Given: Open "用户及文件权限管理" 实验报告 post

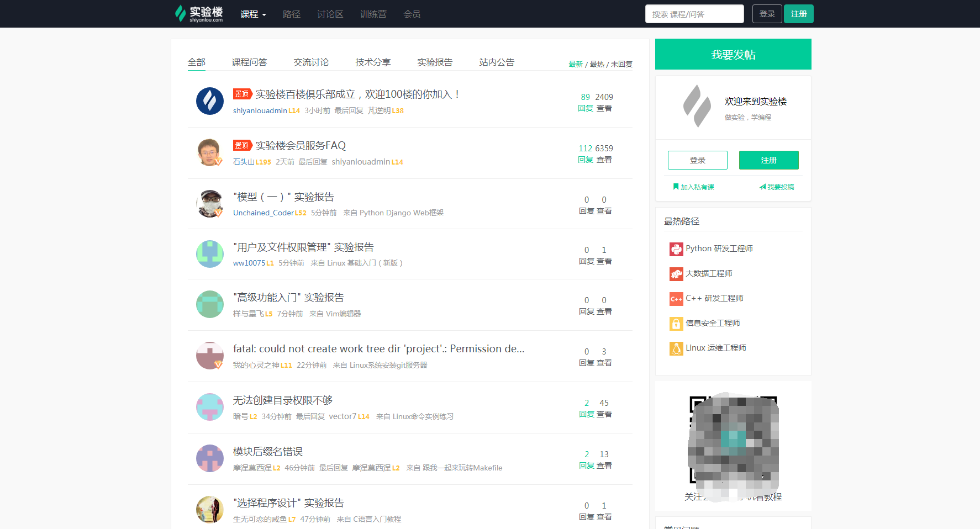Looking at the screenshot, I should (x=304, y=247).
